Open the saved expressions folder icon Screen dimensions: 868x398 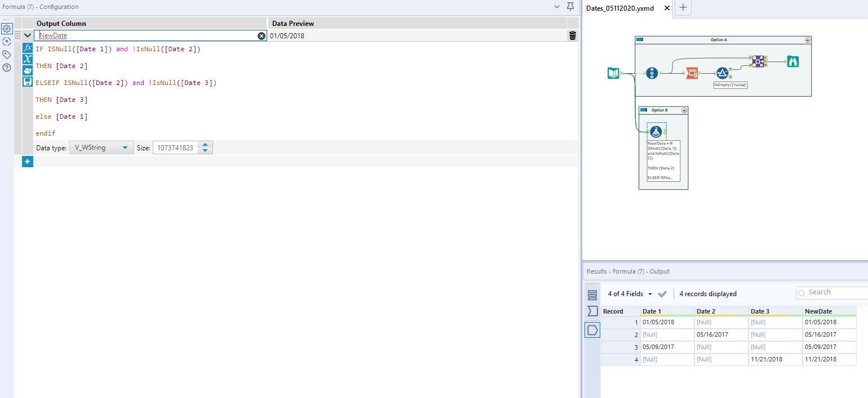(x=27, y=70)
